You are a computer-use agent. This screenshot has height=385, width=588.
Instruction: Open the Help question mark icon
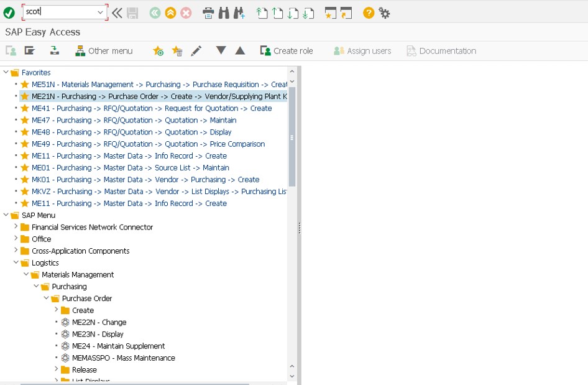pyautogui.click(x=369, y=13)
